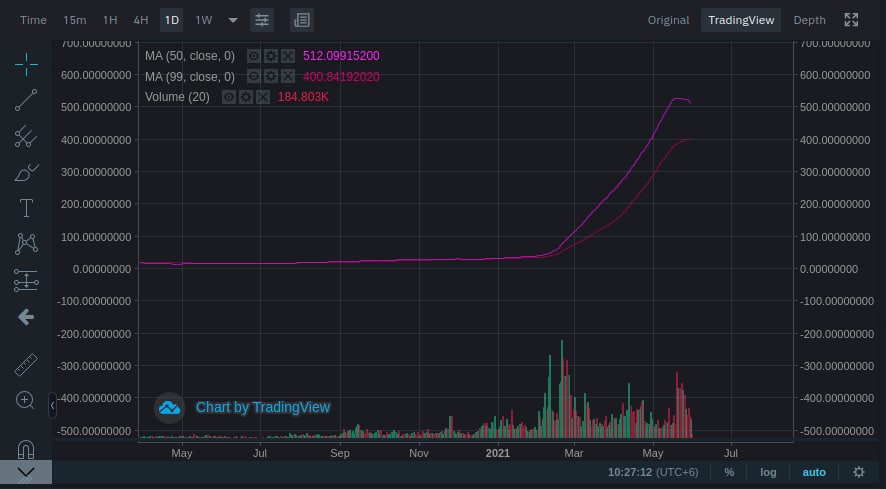Toggle percentage scale mode
This screenshot has width=886, height=489.
coord(729,472)
